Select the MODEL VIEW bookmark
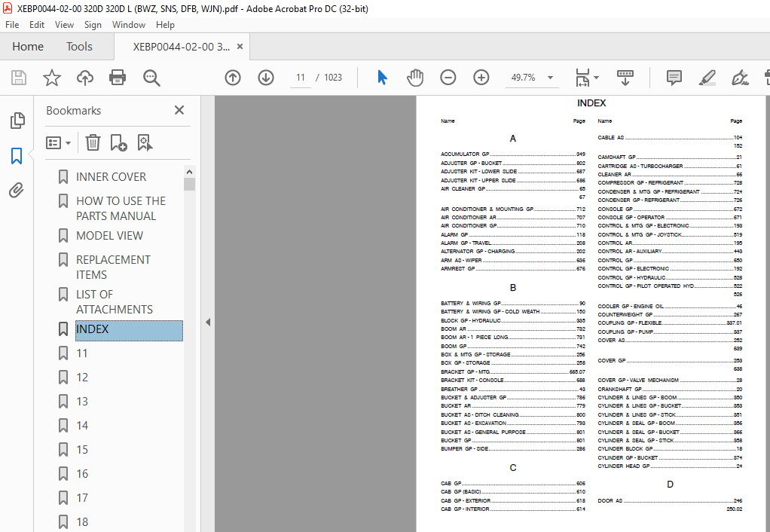770x532 pixels. pyautogui.click(x=109, y=236)
